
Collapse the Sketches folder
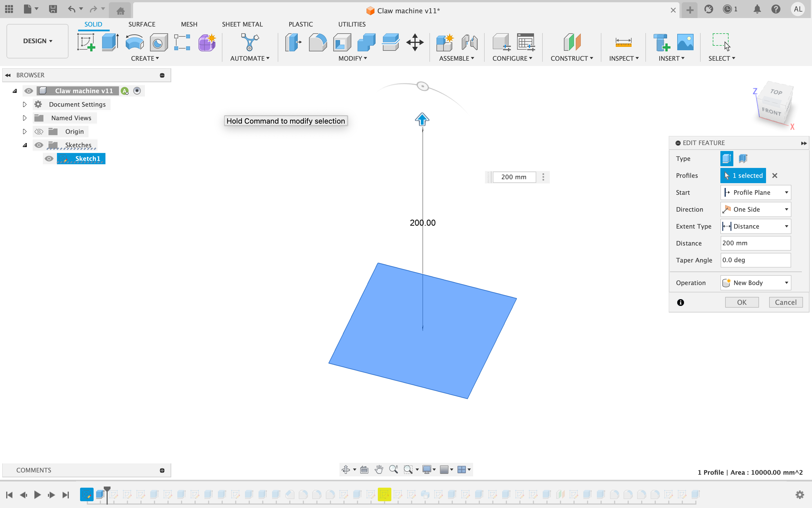click(25, 145)
